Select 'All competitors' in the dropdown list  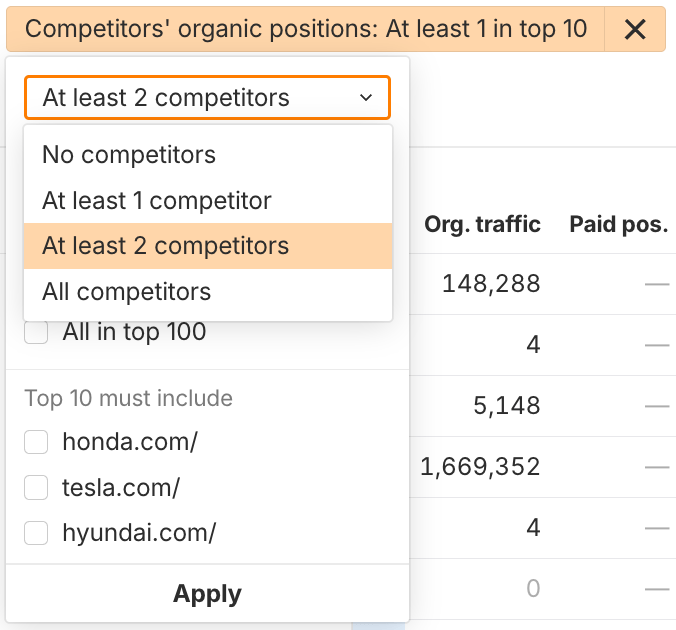click(127, 292)
